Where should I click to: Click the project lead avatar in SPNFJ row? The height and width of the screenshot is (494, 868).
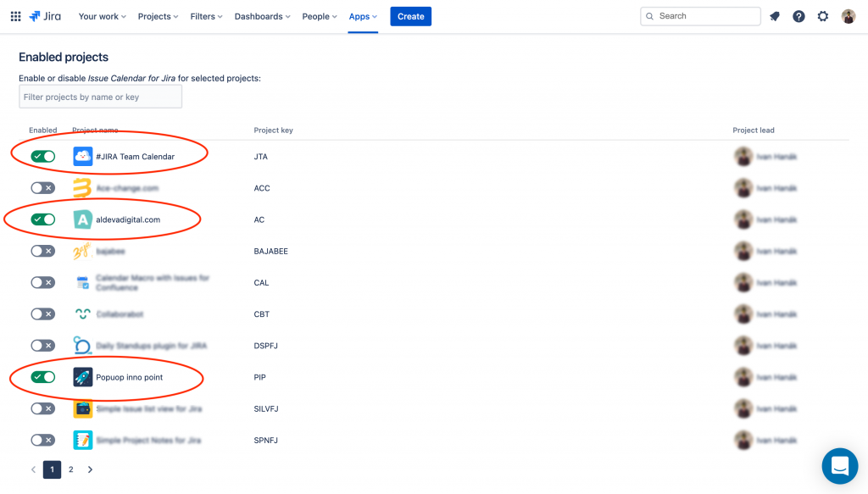click(x=743, y=441)
